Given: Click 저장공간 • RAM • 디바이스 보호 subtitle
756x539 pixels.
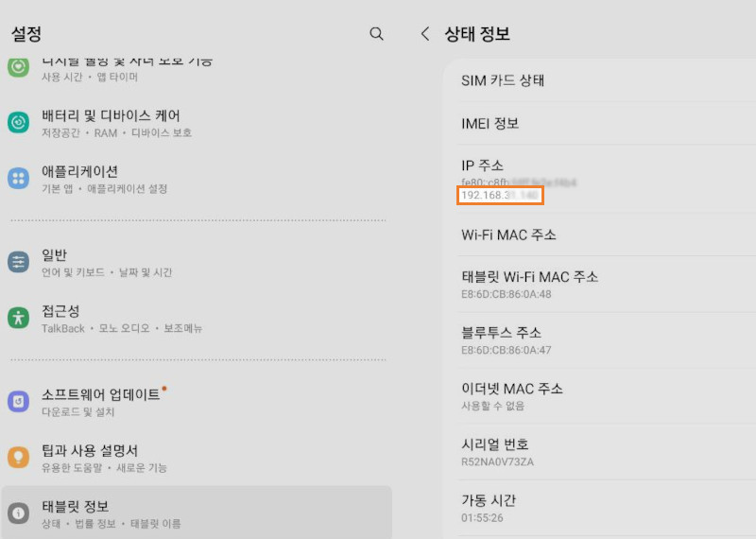Looking at the screenshot, I should click(116, 132).
